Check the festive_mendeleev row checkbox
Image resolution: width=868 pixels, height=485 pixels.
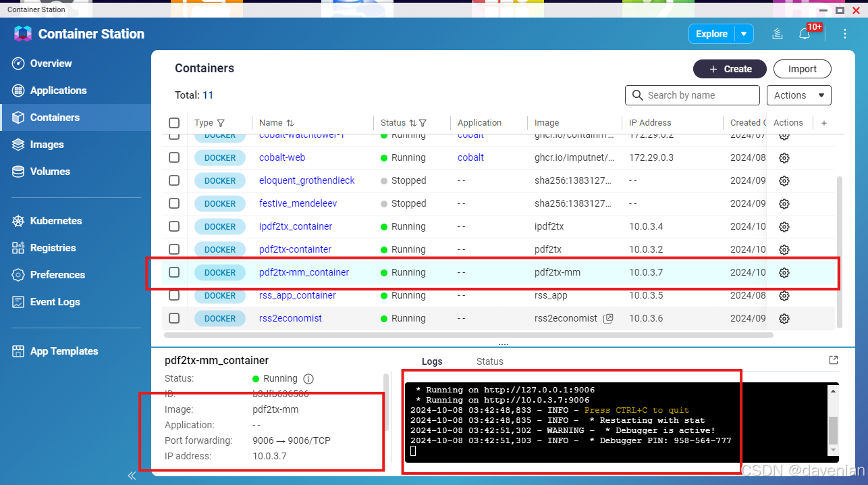(x=174, y=203)
